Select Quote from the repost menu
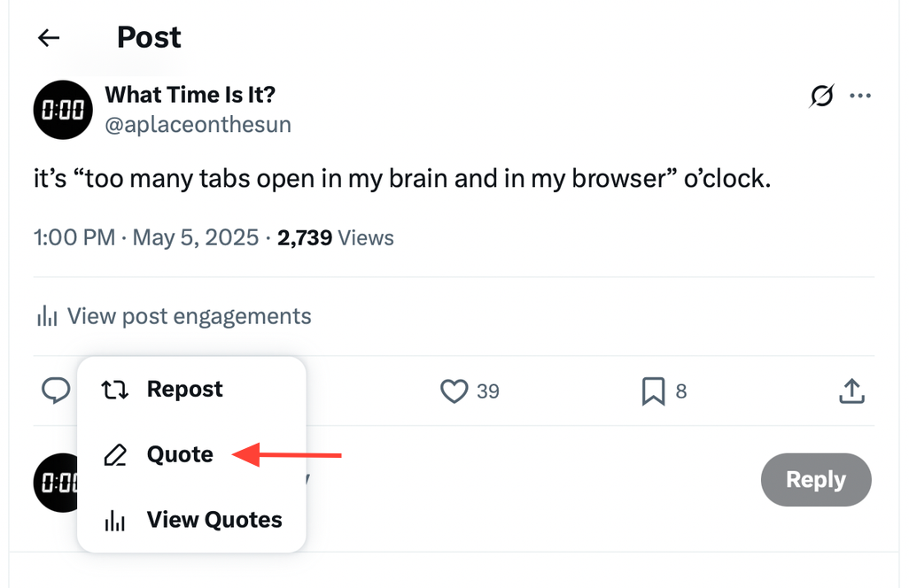Image resolution: width=909 pixels, height=588 pixels. click(179, 454)
